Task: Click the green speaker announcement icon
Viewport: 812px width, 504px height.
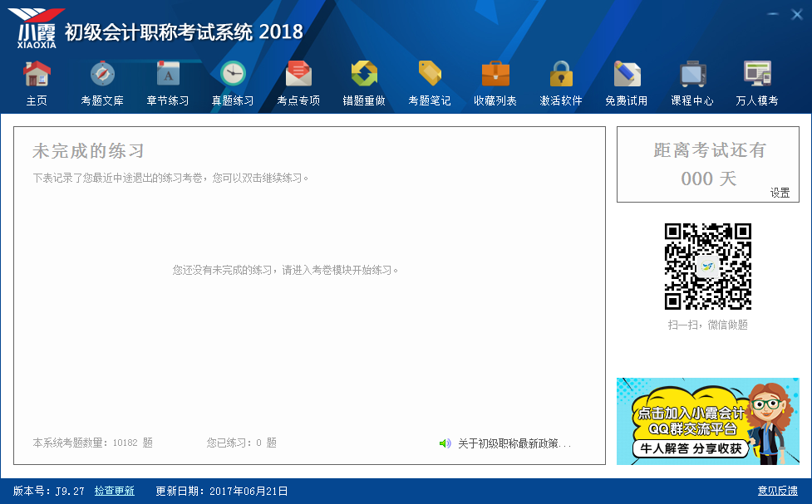Action: tap(445, 443)
